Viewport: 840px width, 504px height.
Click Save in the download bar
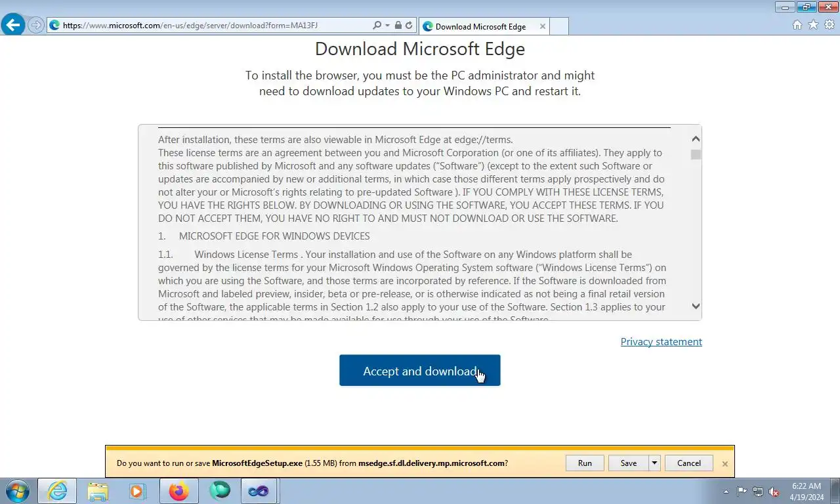628,463
